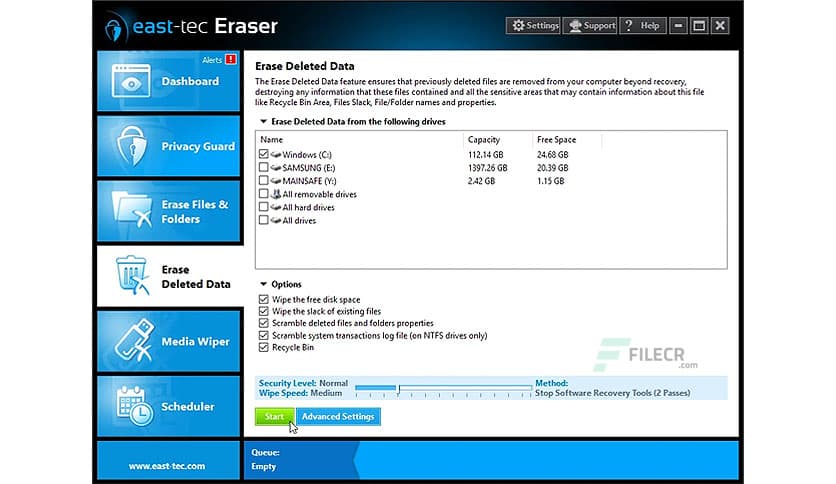Click the Windows (C:) drive icon

click(x=276, y=155)
